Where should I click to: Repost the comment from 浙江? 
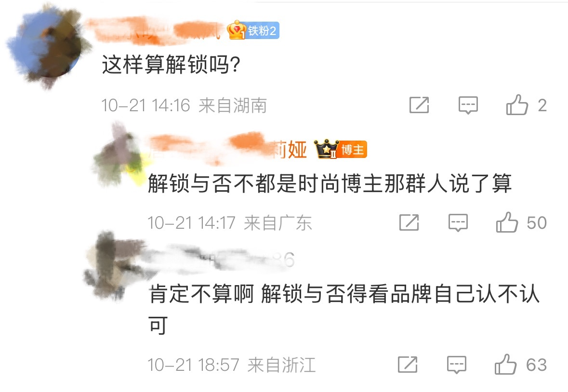pos(408,364)
